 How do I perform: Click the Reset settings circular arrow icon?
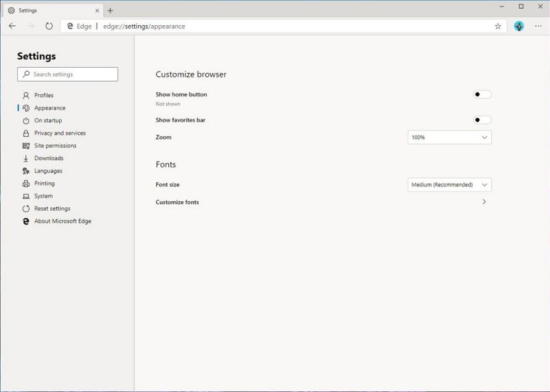pos(26,209)
